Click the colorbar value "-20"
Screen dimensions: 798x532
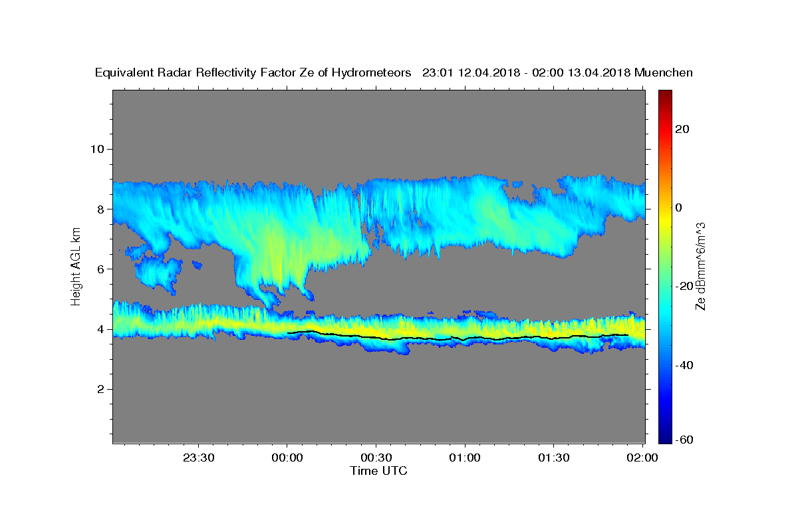point(684,286)
